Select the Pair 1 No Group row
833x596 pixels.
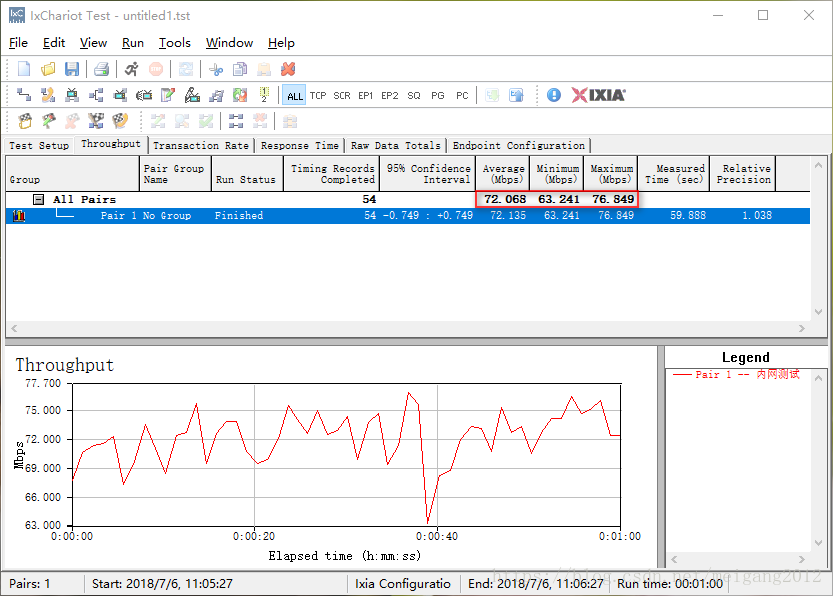coord(408,216)
